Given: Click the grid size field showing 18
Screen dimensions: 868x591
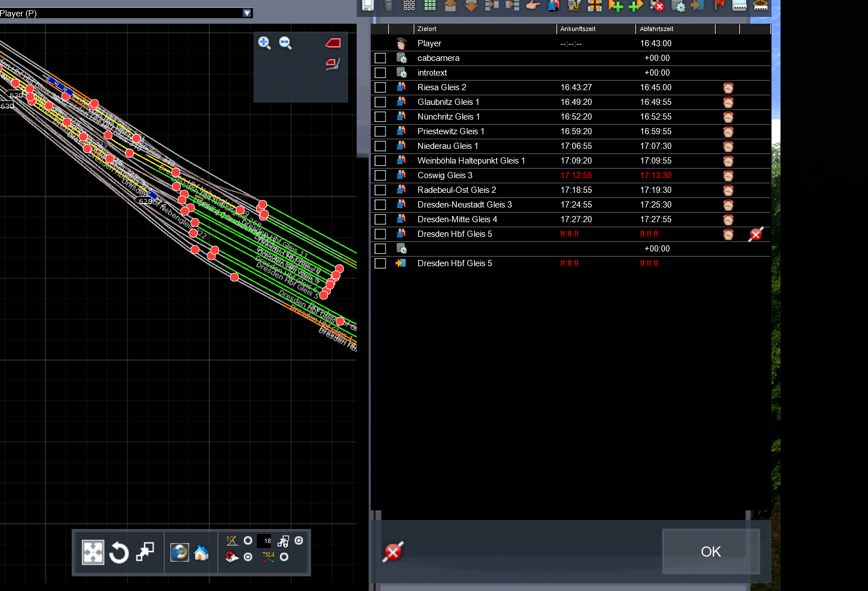Looking at the screenshot, I should [x=265, y=541].
